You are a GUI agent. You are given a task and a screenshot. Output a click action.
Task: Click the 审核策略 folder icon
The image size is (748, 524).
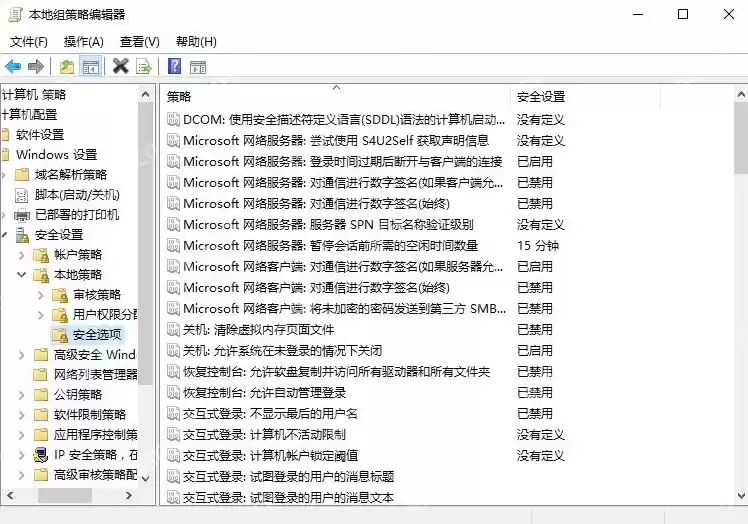pyautogui.click(x=60, y=295)
